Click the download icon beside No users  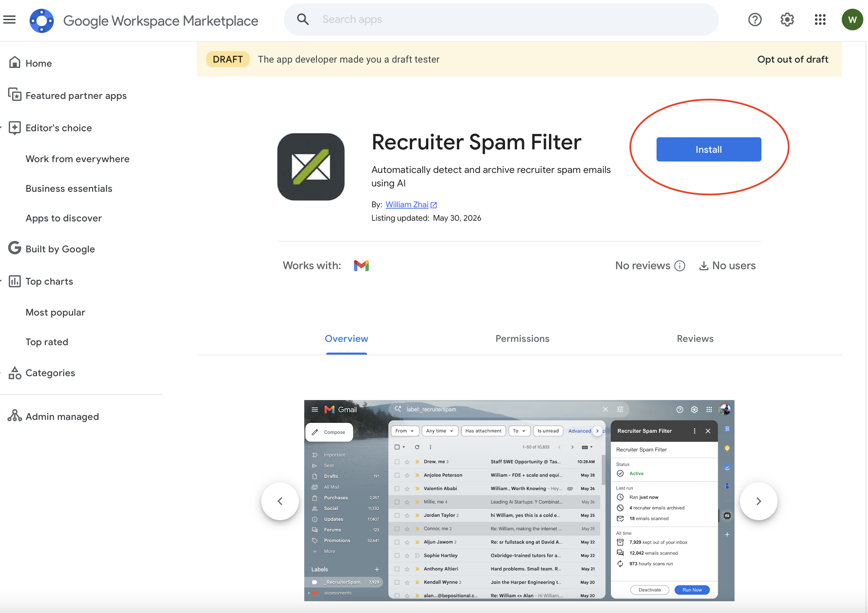704,266
